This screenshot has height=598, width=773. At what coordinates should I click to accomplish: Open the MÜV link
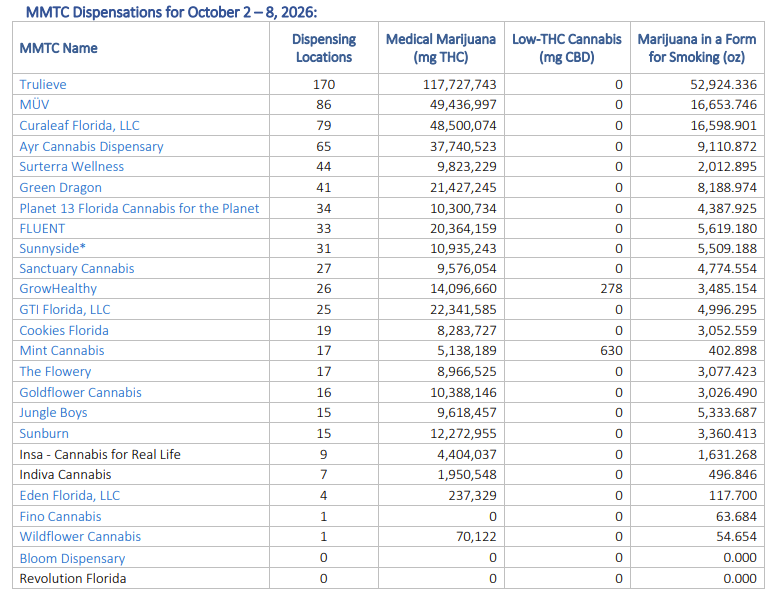coord(35,105)
